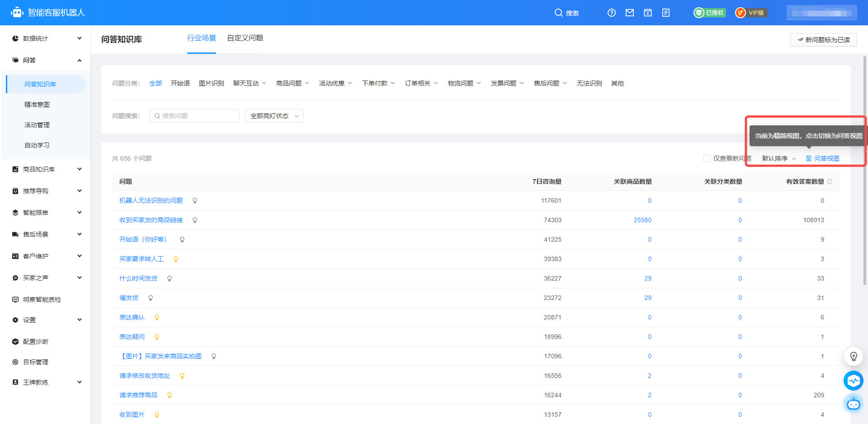Select 无法识别 question category
Image resolution: width=868 pixels, height=424 pixels.
589,83
